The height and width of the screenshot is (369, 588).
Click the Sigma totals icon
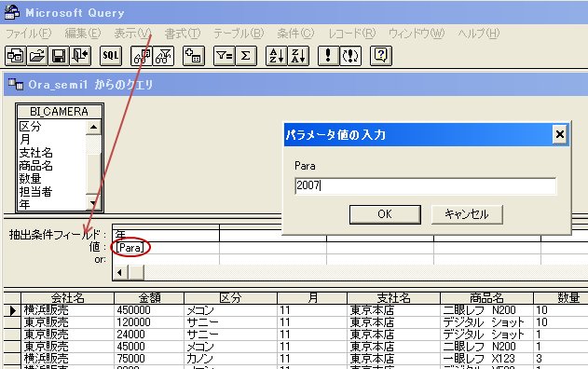(x=246, y=56)
